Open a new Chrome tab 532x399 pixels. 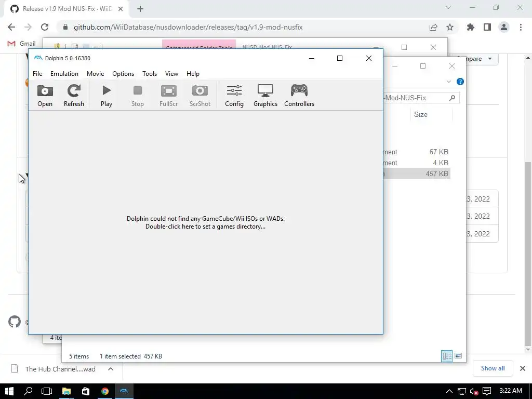[x=140, y=9]
